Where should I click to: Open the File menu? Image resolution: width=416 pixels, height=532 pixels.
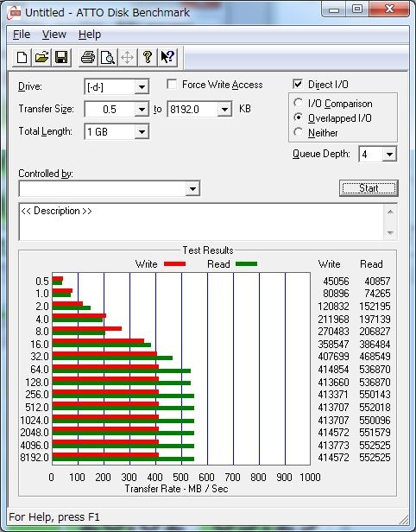pos(22,35)
